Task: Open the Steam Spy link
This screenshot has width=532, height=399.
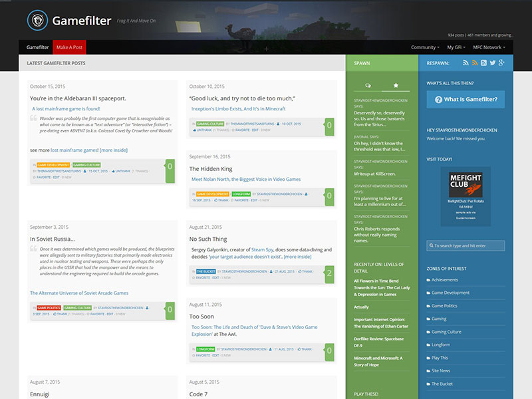Action: [x=262, y=249]
